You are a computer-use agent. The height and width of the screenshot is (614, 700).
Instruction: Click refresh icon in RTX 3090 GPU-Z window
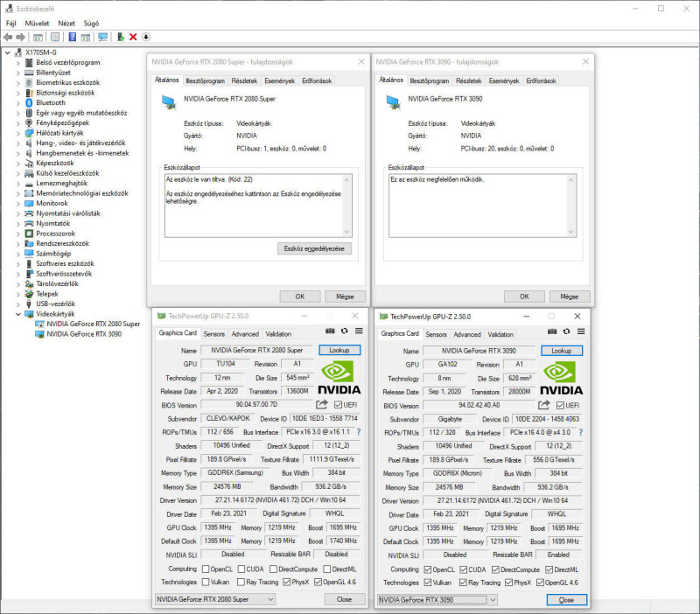[566, 331]
